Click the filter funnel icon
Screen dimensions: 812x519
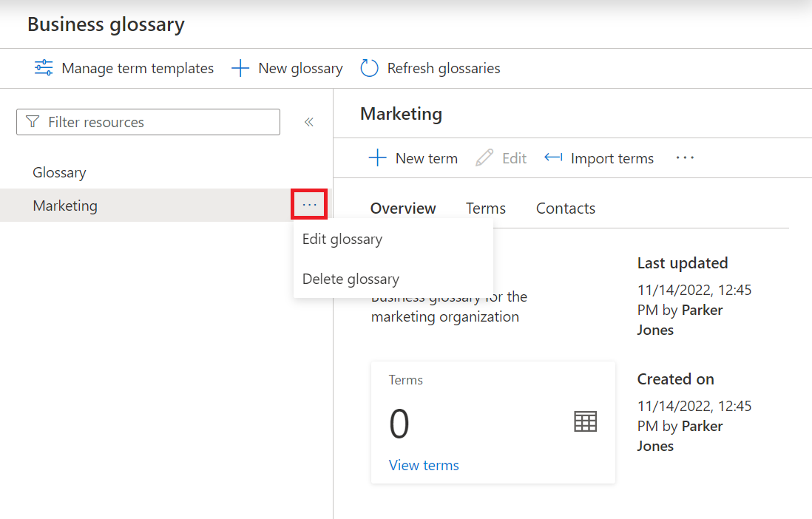[32, 122]
